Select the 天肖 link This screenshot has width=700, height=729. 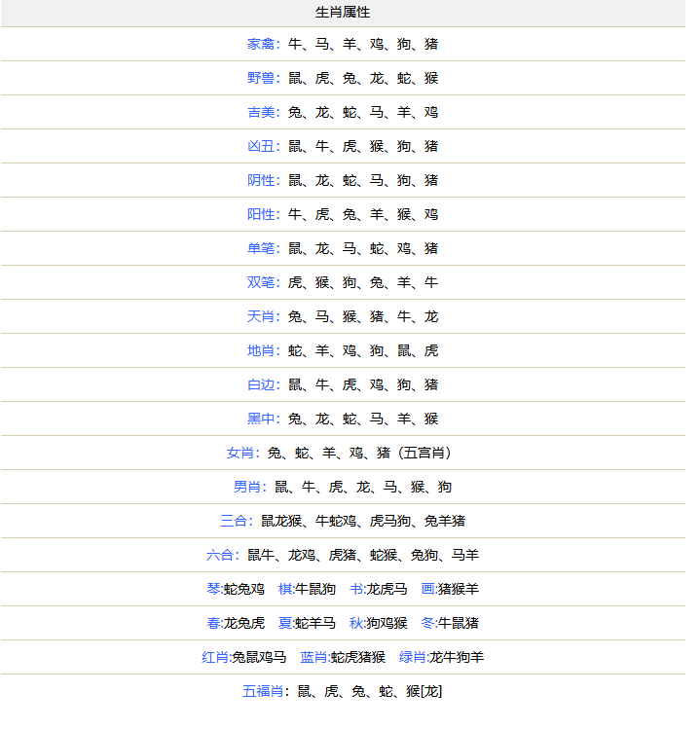[262, 316]
